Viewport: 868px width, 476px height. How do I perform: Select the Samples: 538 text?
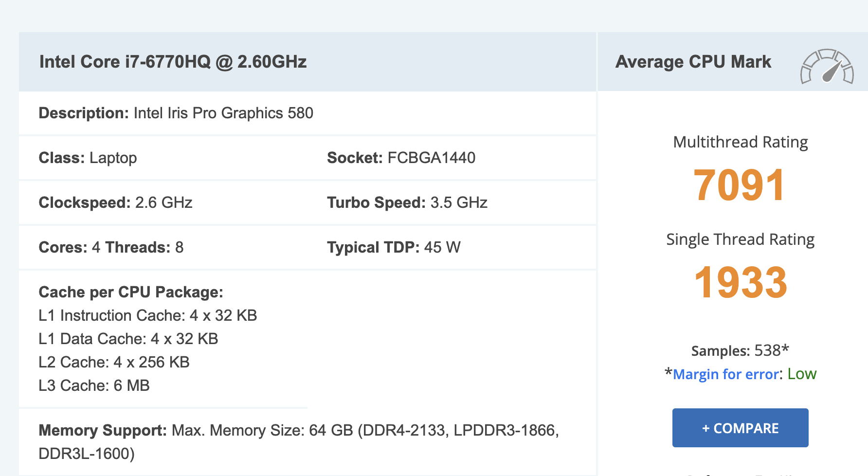click(x=740, y=350)
